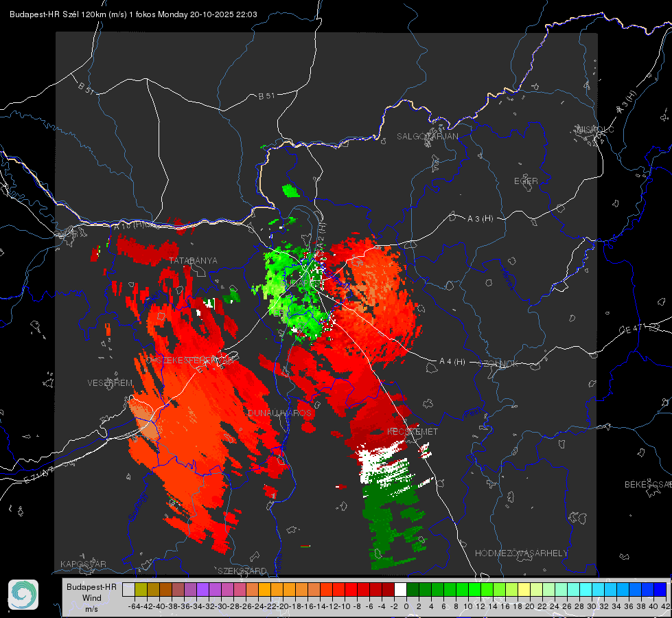Image resolution: width=672 pixels, height=618 pixels.
Task: Click the "Somogy" county label
Action: point(137,507)
